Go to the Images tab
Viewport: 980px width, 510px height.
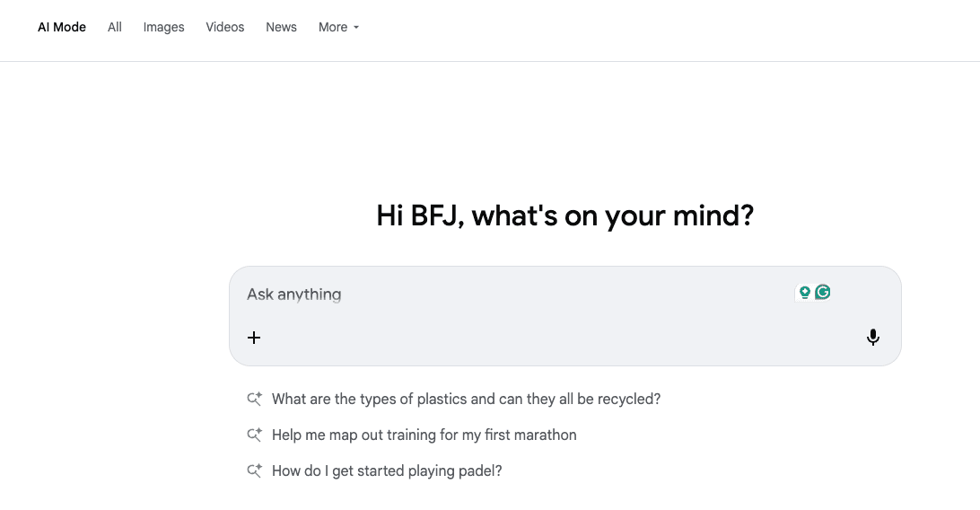(x=163, y=27)
